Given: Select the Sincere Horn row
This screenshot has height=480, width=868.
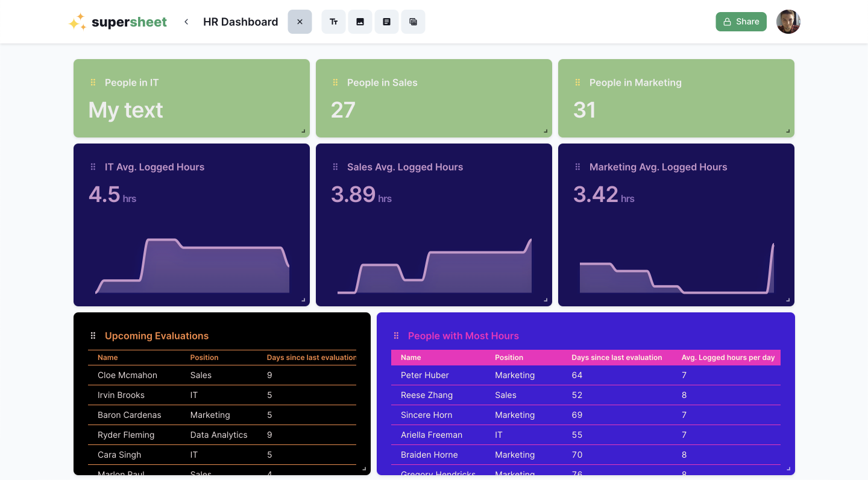Looking at the screenshot, I should pyautogui.click(x=586, y=415).
